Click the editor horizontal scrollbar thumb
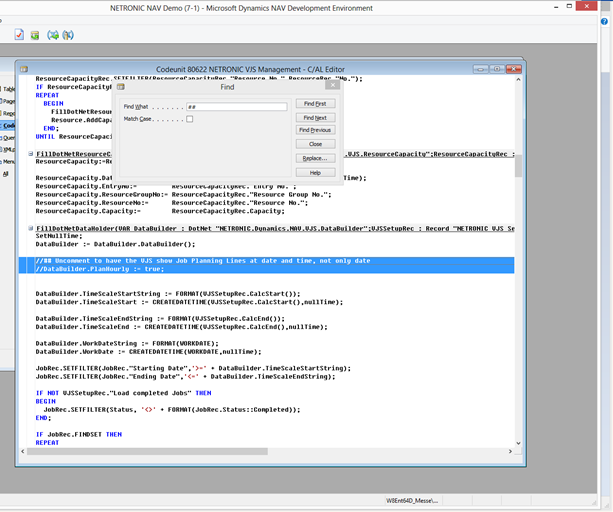Viewport: 613px width, 512px height. click(x=147, y=451)
